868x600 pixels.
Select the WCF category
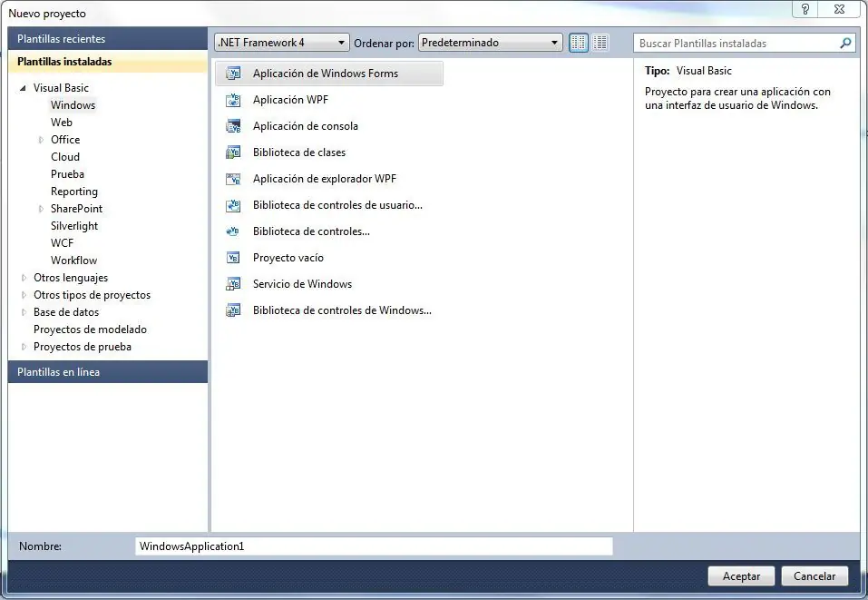click(62, 243)
